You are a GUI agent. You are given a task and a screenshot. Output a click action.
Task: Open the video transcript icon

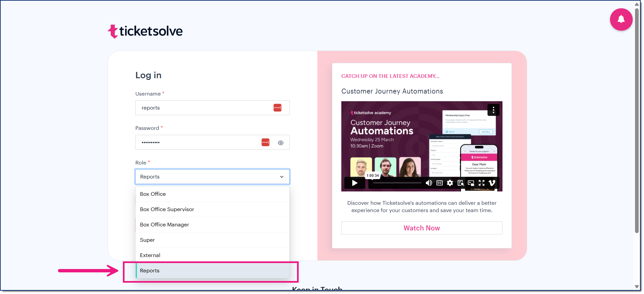point(461,183)
